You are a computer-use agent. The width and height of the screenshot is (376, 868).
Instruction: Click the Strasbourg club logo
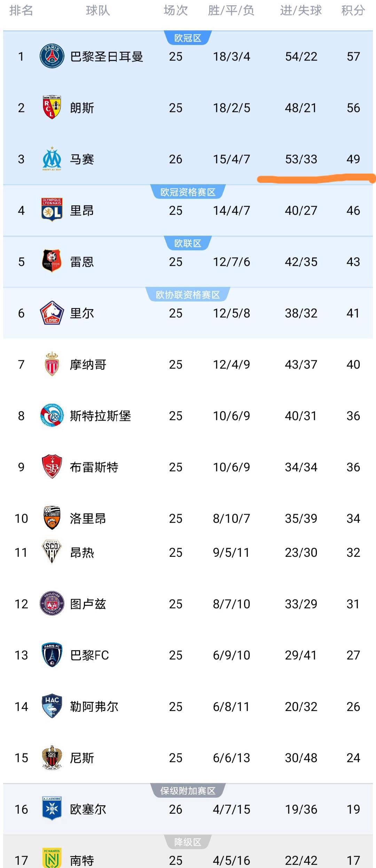click(x=52, y=415)
